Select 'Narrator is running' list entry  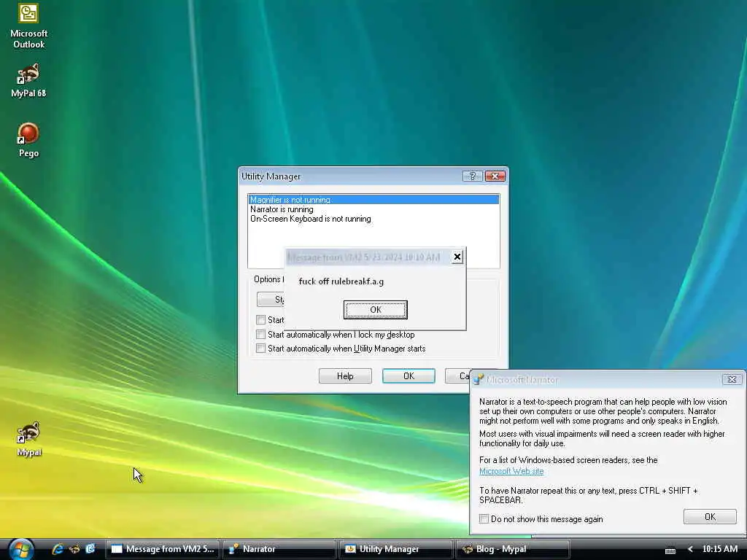coord(373,209)
